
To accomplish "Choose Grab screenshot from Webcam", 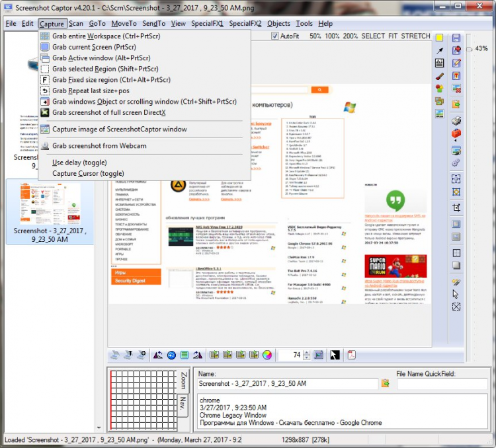I will 99,146.
